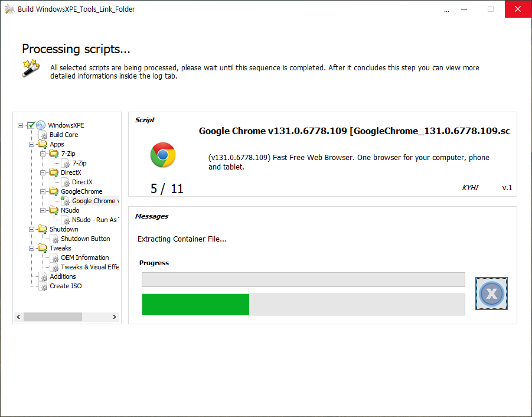
Task: Click the 7-Zip script file icon
Action: click(66, 164)
